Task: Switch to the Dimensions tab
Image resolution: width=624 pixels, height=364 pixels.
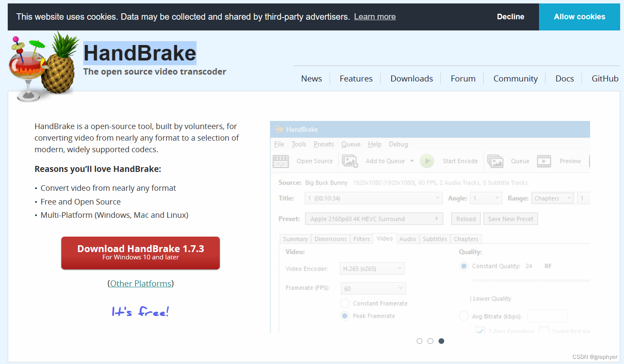Action: click(x=330, y=239)
